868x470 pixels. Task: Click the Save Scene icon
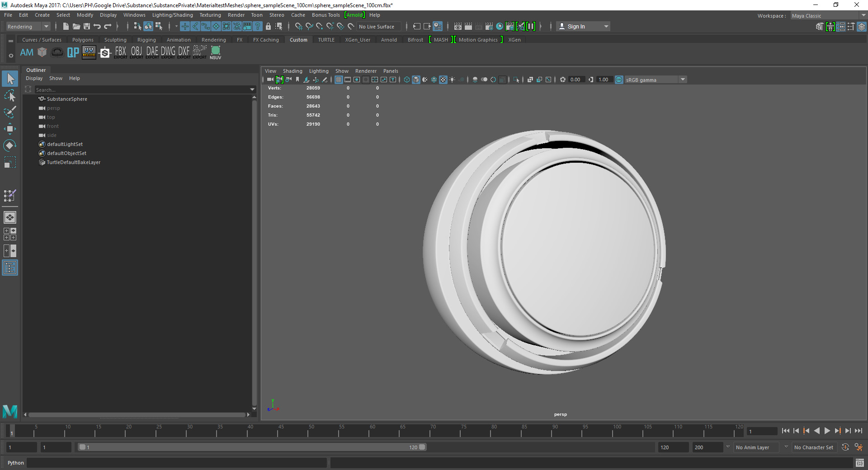(x=87, y=27)
